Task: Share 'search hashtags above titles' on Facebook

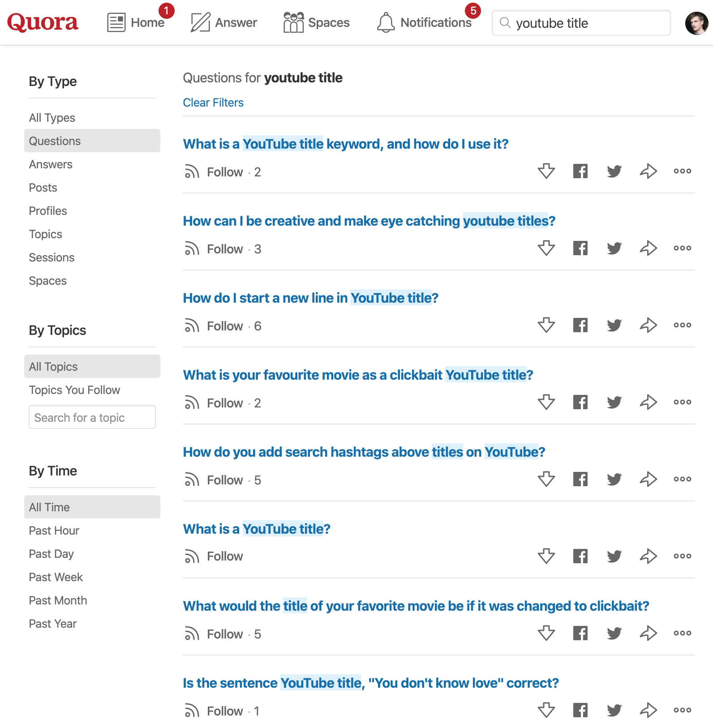Action: click(x=580, y=479)
